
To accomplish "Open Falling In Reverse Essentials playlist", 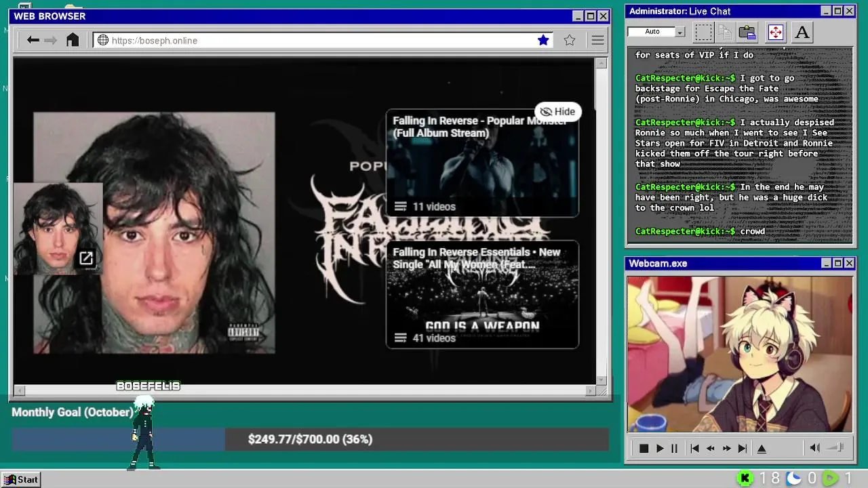I will coord(482,295).
